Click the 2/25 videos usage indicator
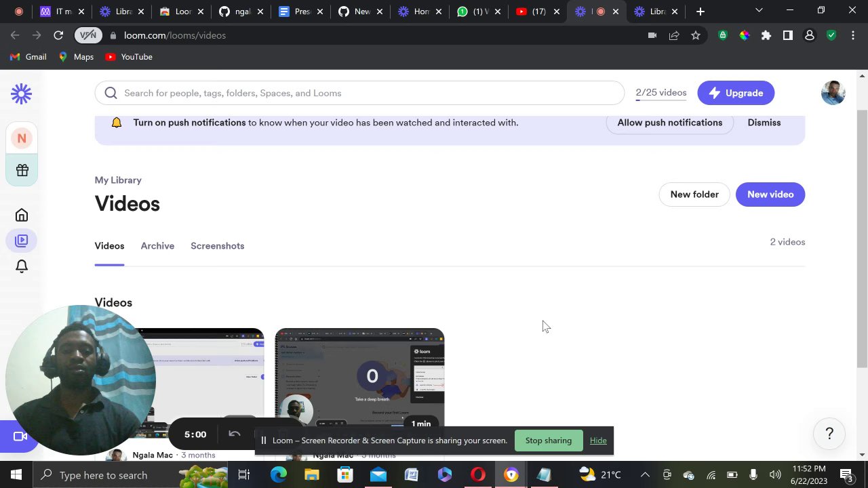The height and width of the screenshot is (488, 868). point(661,93)
